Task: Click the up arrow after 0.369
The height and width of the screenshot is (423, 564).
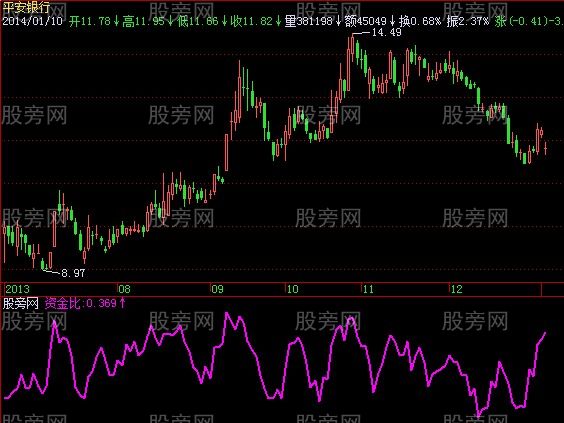Action: 123,303
